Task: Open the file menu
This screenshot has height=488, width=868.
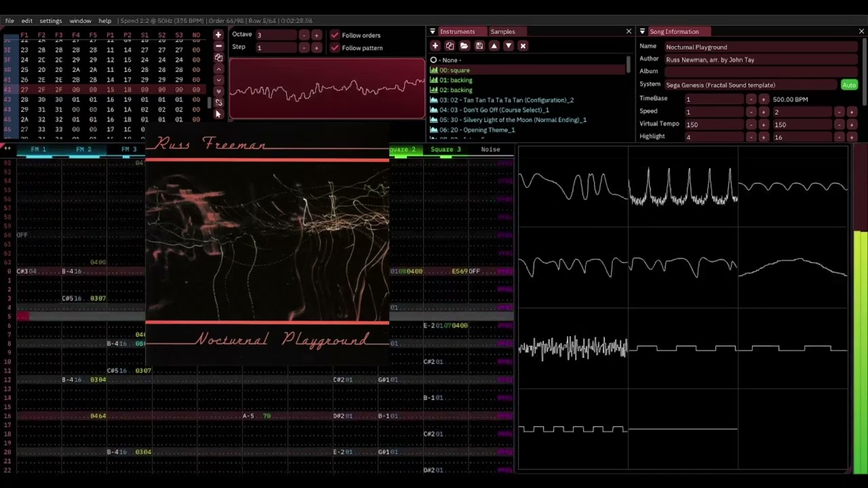Action: coord(9,21)
